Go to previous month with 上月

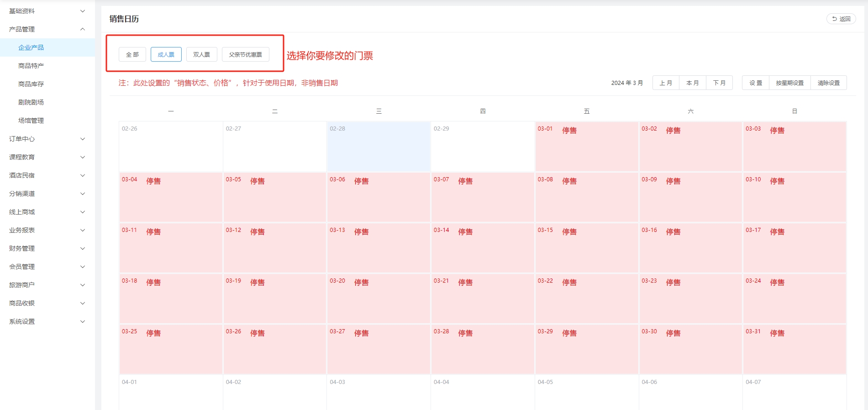click(666, 83)
